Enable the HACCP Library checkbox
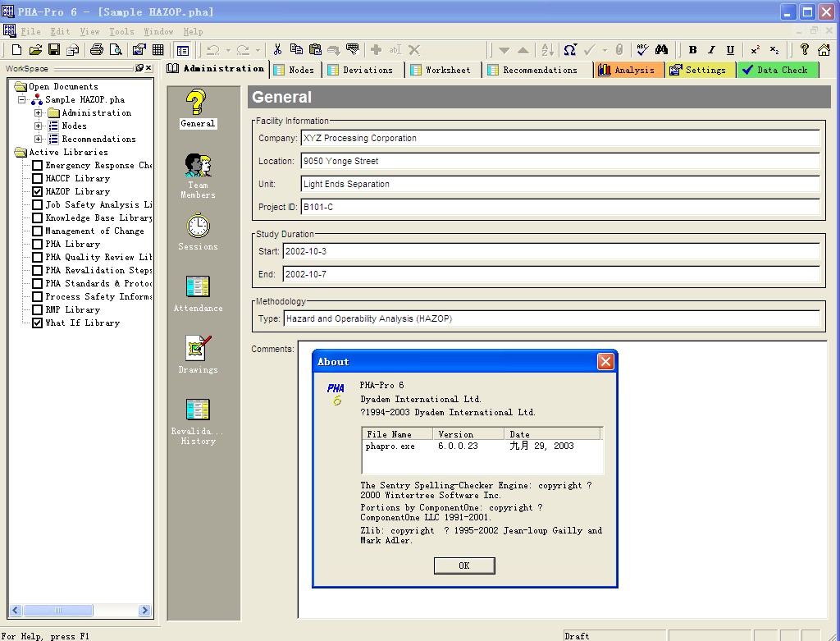840x641 pixels. 38,179
